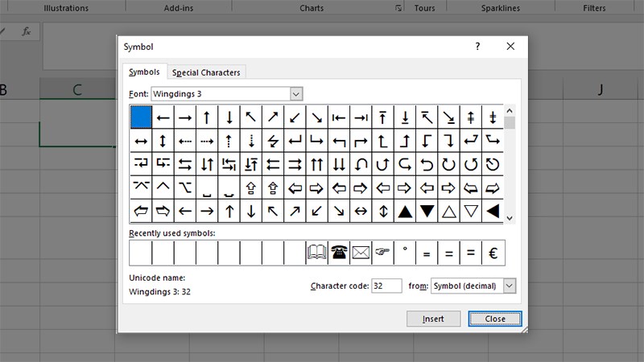Pick the euro sign recent symbol
The image size is (644, 362).
coord(493,253)
